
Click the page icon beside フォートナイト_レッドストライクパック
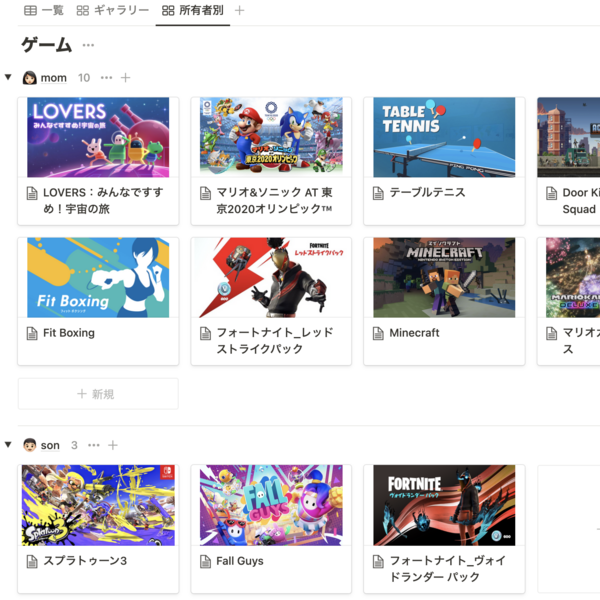(205, 334)
